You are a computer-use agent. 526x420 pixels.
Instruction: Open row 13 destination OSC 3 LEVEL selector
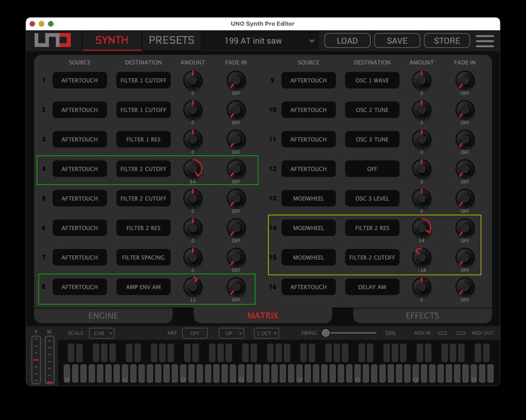pos(372,198)
